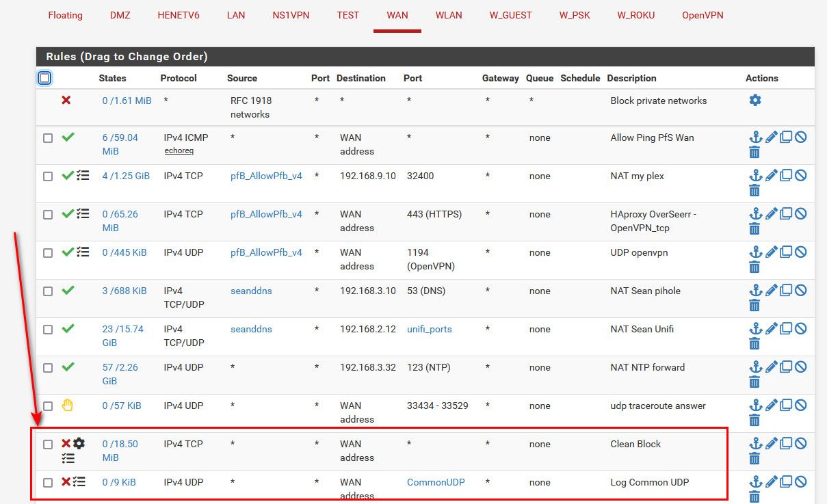Click advanced gear icon on Clean Block rule
Viewport: 827px width, 504px height.
(x=79, y=443)
